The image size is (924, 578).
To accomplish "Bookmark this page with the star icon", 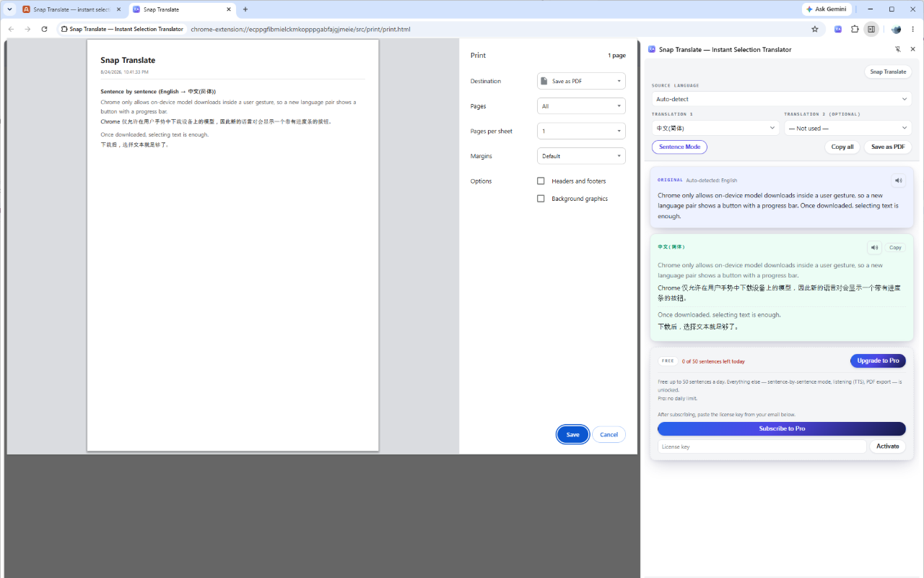I will coord(815,29).
